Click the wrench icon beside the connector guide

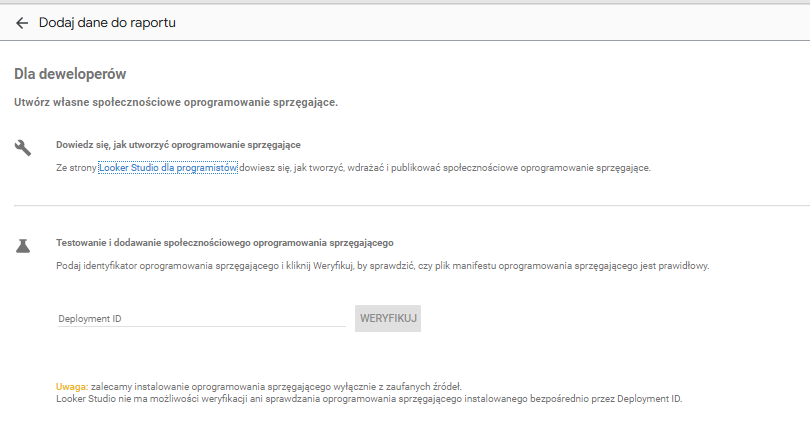[23, 147]
